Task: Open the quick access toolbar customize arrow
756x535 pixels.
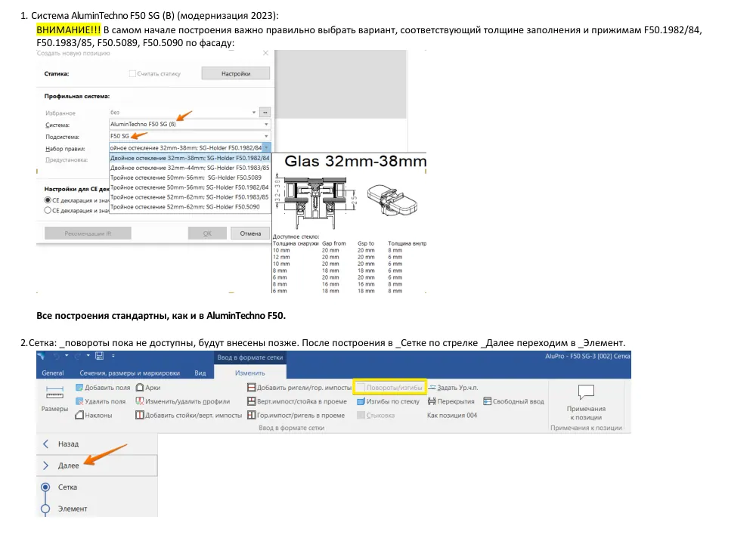Action: click(113, 356)
